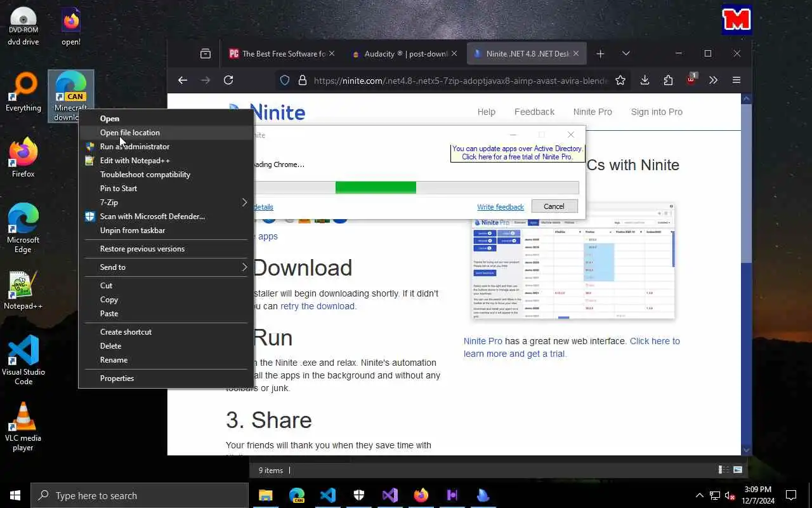Click the Ninite Pro free trial tooltip
812x508 pixels.
pos(517,153)
